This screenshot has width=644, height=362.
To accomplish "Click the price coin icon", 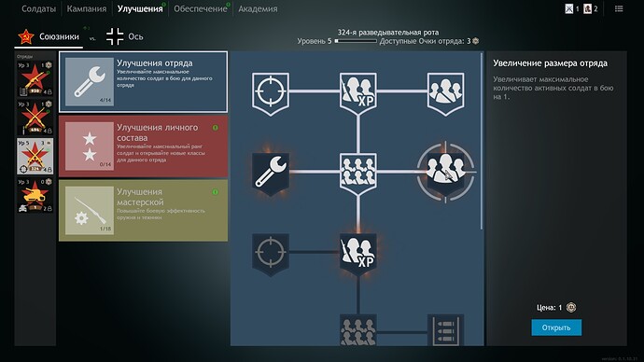I will point(571,307).
